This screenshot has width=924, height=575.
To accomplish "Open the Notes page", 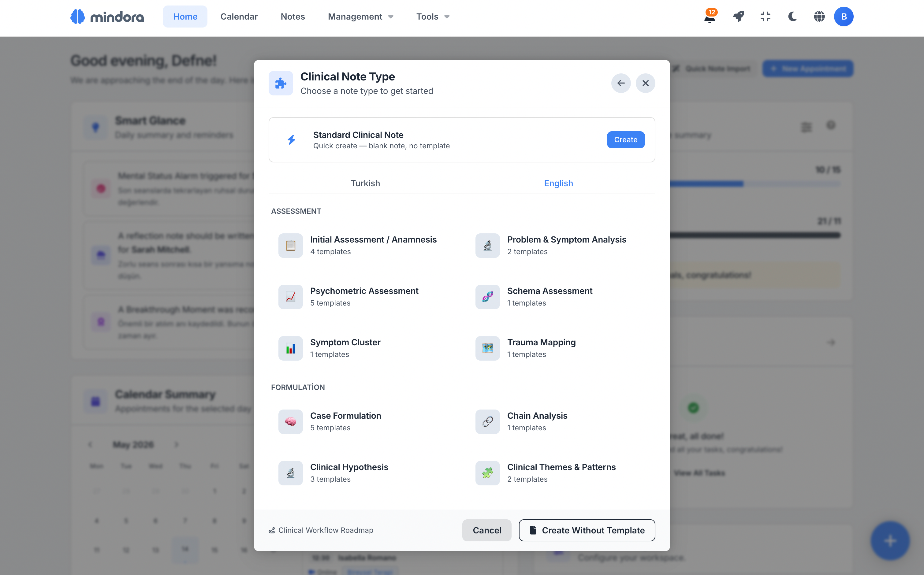I will [x=292, y=16].
